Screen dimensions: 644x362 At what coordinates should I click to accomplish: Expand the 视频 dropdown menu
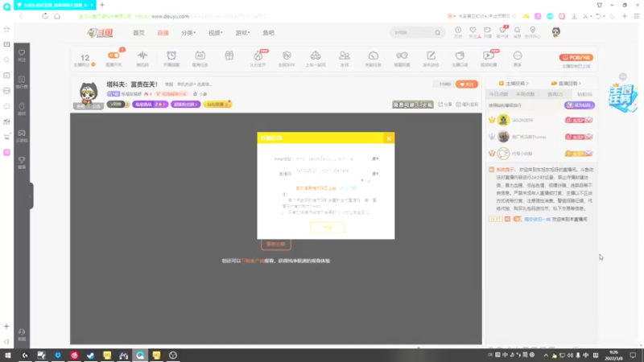215,33
